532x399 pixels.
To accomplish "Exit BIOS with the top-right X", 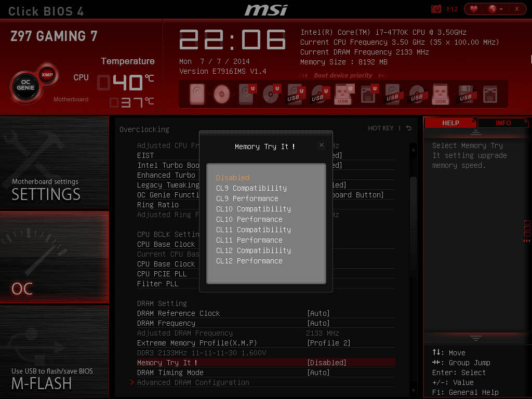I will click(x=517, y=9).
